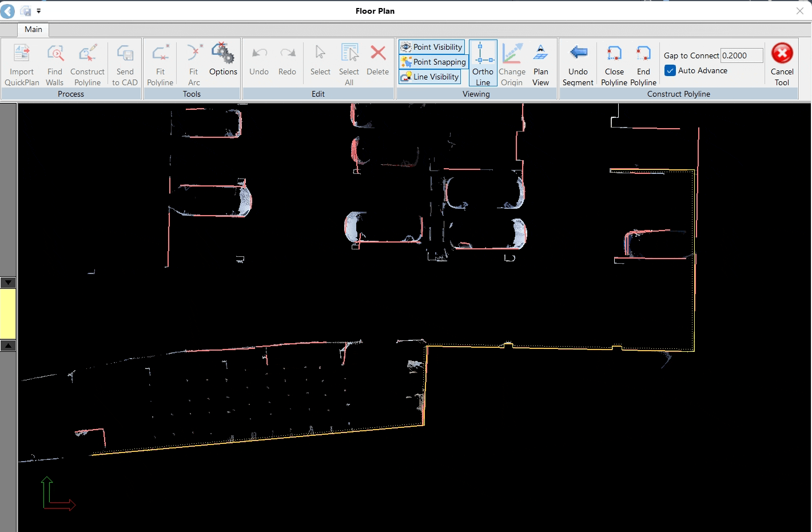Screen dimensions: 812x532
Task: Click the up arrow on left panel
Action: click(x=8, y=346)
